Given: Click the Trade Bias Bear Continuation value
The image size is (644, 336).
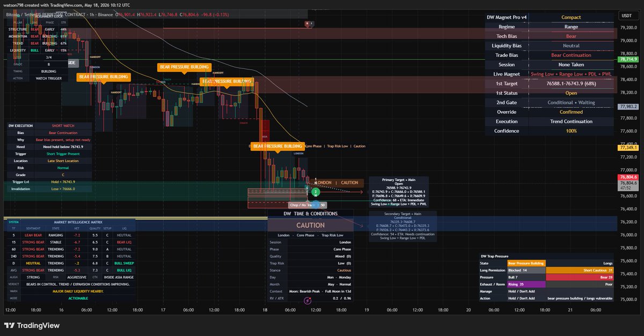Looking at the screenshot, I should pyautogui.click(x=571, y=55).
